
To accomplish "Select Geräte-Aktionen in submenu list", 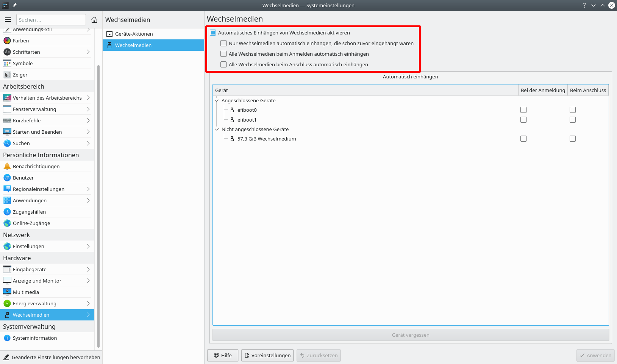I will click(153, 34).
